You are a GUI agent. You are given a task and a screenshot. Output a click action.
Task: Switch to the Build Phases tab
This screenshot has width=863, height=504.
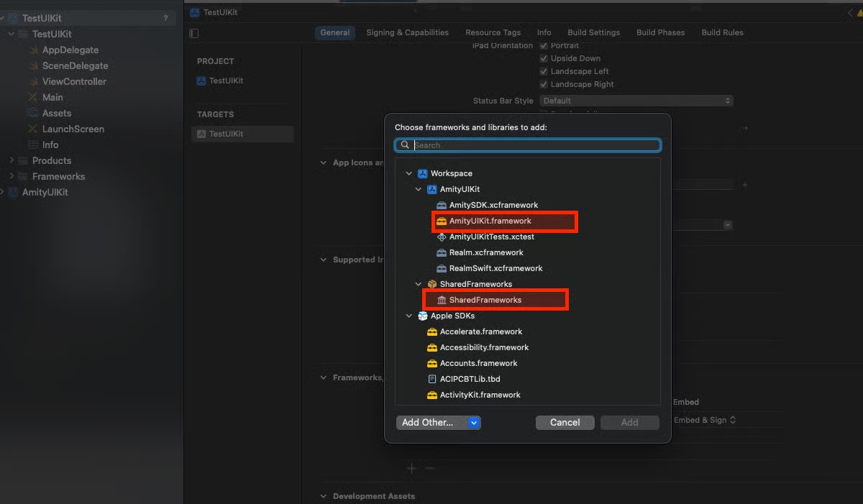[x=660, y=32]
